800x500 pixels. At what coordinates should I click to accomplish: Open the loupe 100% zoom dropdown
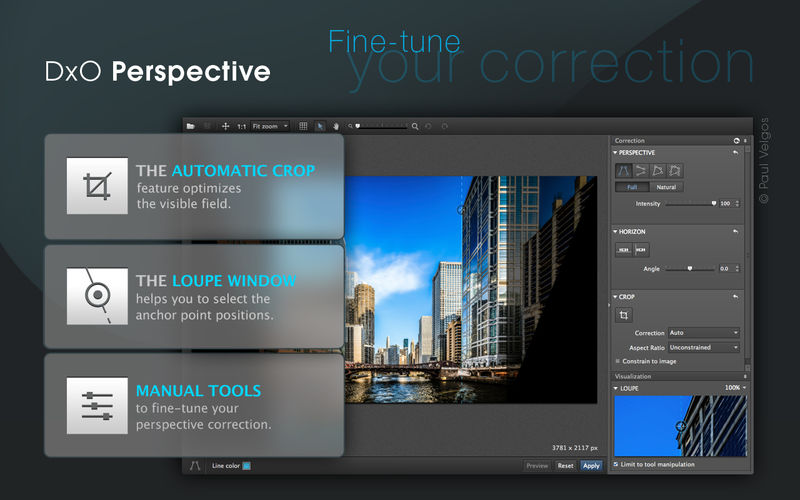pyautogui.click(x=735, y=388)
